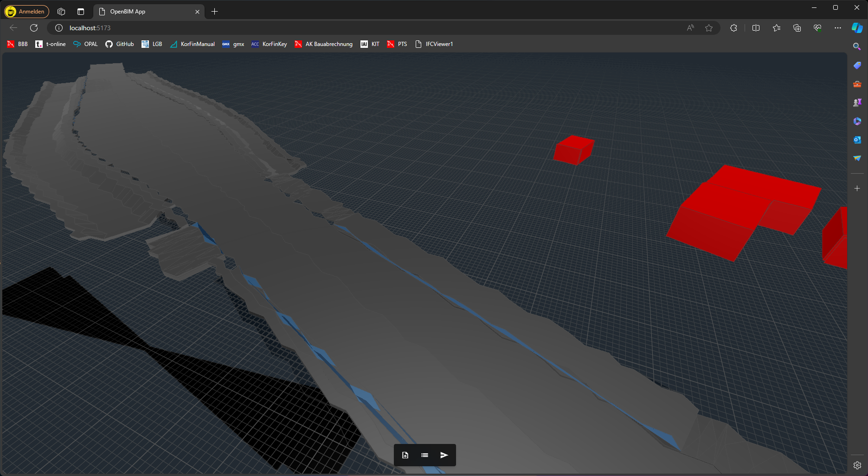Toggle read aloud icon in address bar
This screenshot has width=868, height=476.
pos(690,28)
